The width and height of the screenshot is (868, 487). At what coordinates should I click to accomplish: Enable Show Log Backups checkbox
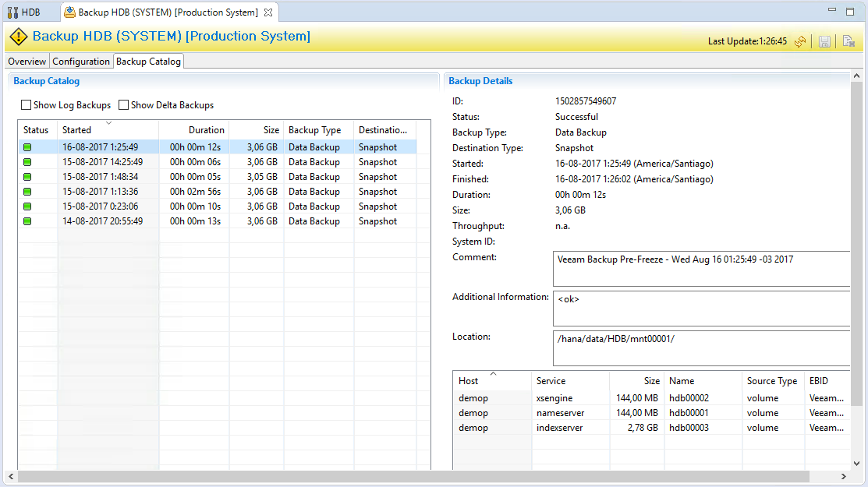[26, 104]
